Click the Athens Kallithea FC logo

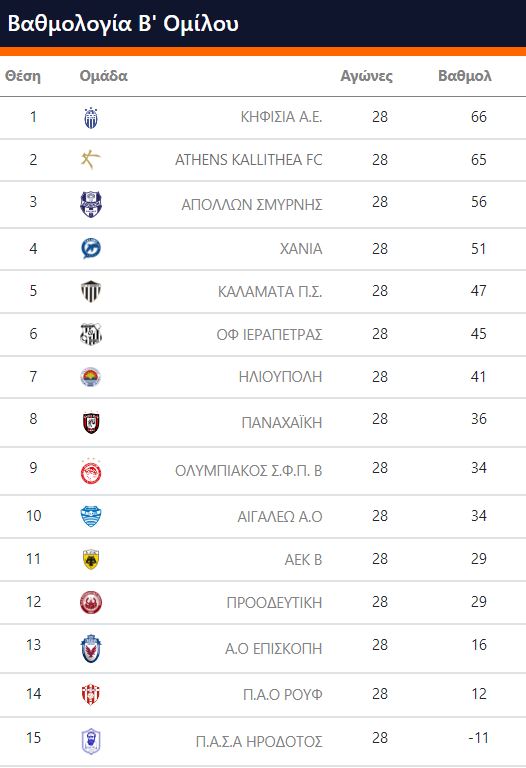pyautogui.click(x=91, y=160)
